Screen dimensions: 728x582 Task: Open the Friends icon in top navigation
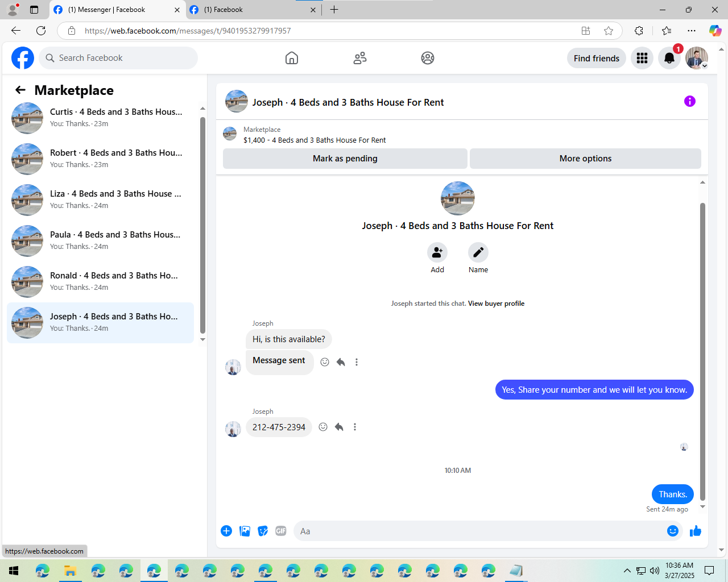point(360,58)
